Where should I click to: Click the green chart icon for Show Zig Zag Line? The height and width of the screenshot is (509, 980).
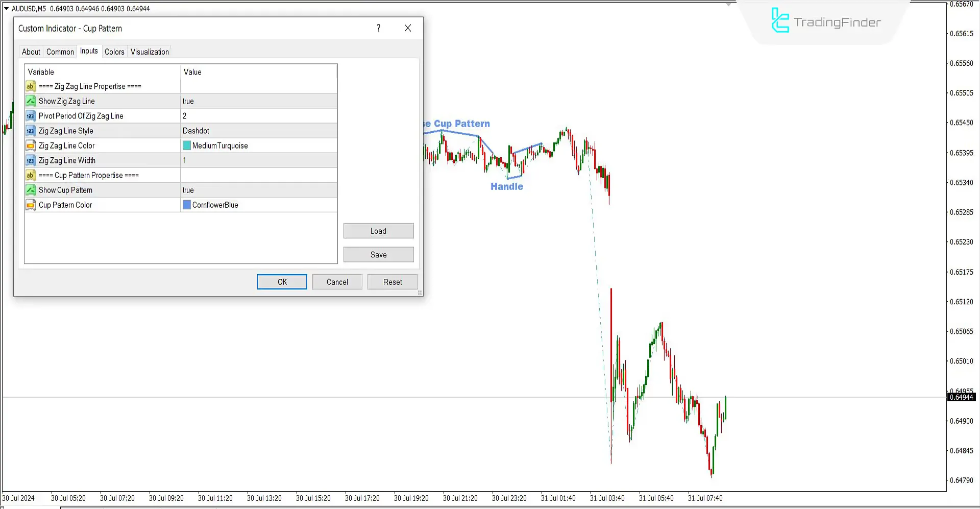[30, 101]
